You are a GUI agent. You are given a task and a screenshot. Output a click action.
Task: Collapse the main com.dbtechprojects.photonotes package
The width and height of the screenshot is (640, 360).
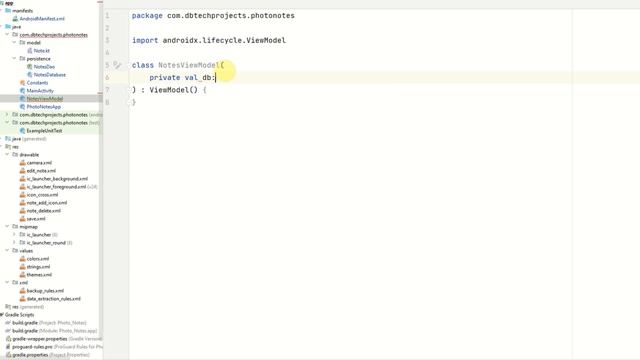point(7,35)
